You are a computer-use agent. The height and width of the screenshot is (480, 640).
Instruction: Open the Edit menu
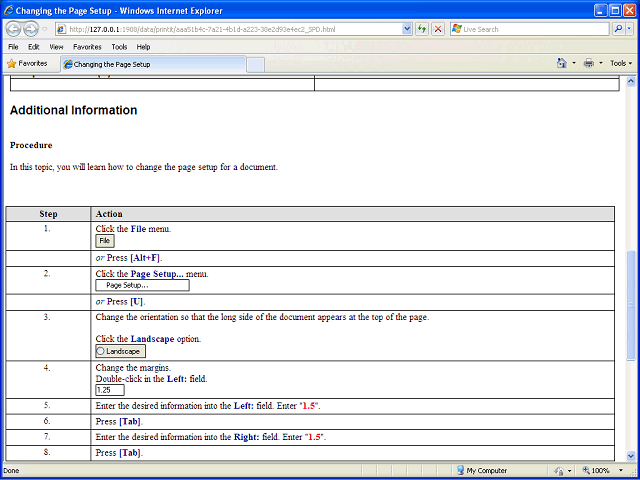pos(33,47)
